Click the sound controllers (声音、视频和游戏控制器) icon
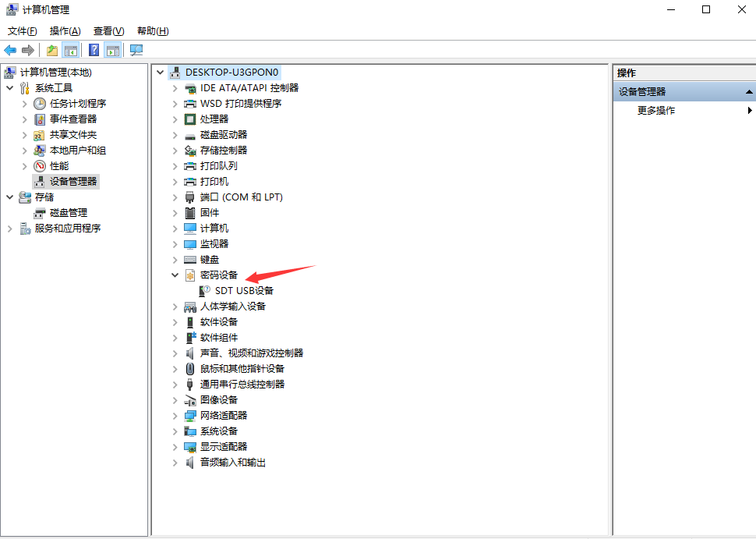The image size is (756, 539). tap(190, 353)
